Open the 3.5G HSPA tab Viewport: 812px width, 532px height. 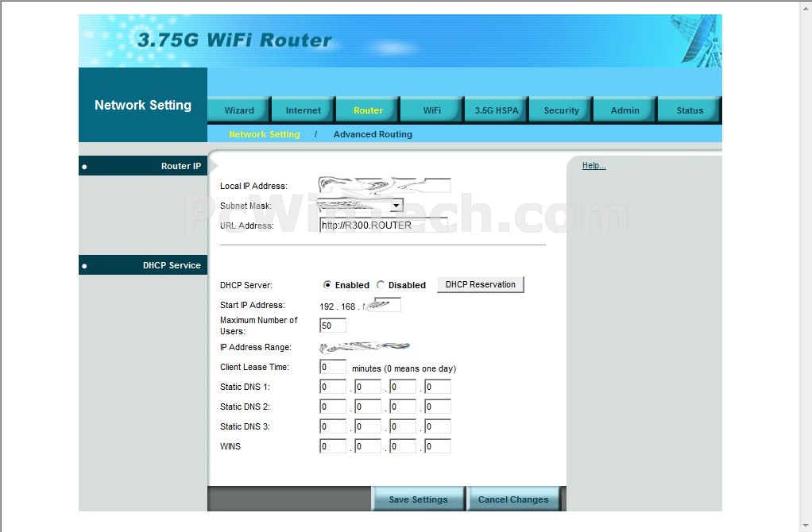pyautogui.click(x=497, y=110)
